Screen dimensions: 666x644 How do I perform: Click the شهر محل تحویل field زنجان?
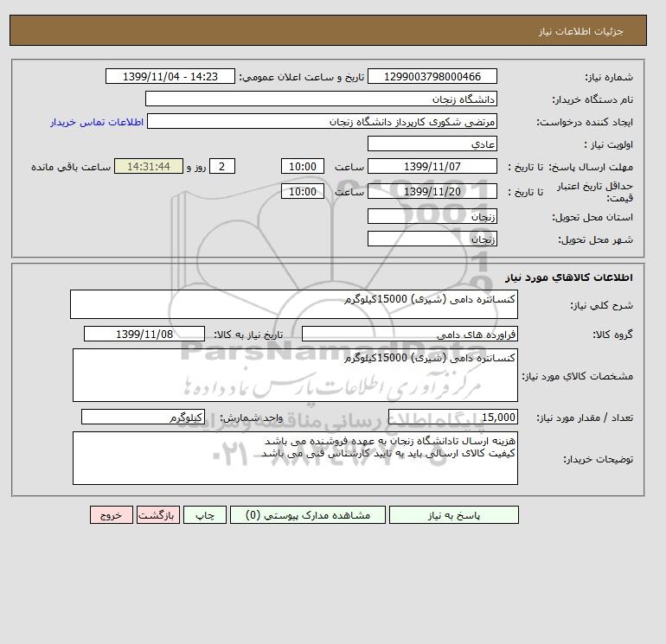432,239
